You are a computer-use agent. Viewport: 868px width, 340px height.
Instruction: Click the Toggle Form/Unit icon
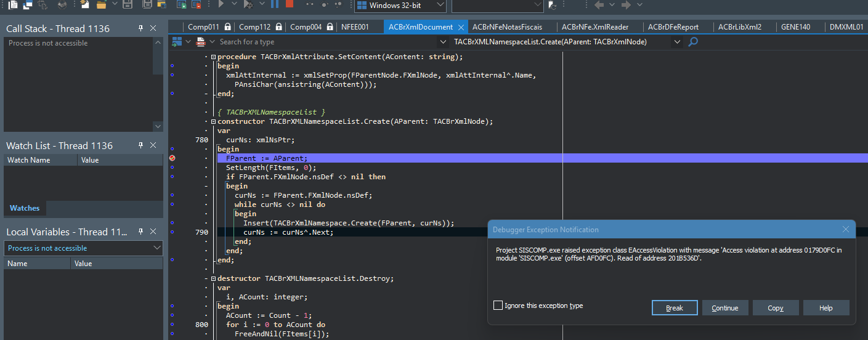pyautogui.click(x=42, y=5)
